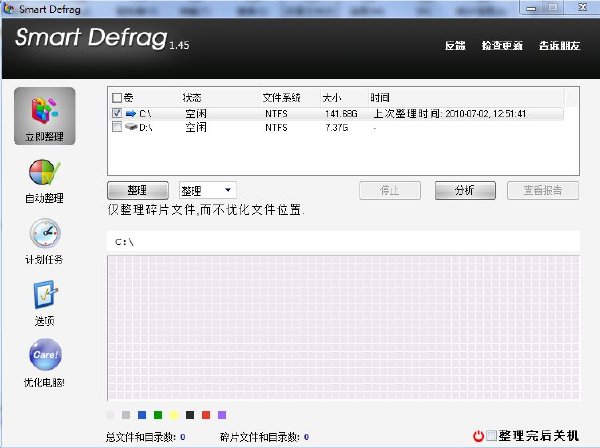Click the 整理 defrag button
600x448 pixels.
tap(138, 190)
